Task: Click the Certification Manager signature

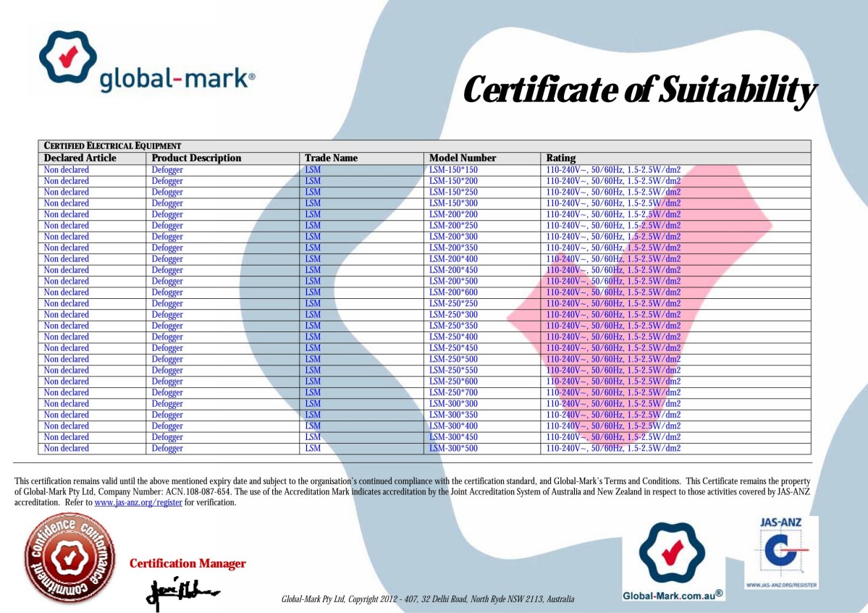Action: 182,593
